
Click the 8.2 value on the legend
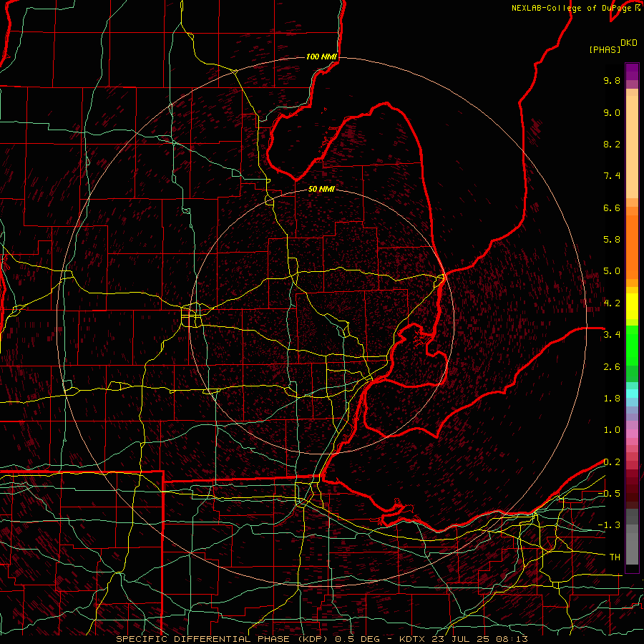tap(612, 144)
